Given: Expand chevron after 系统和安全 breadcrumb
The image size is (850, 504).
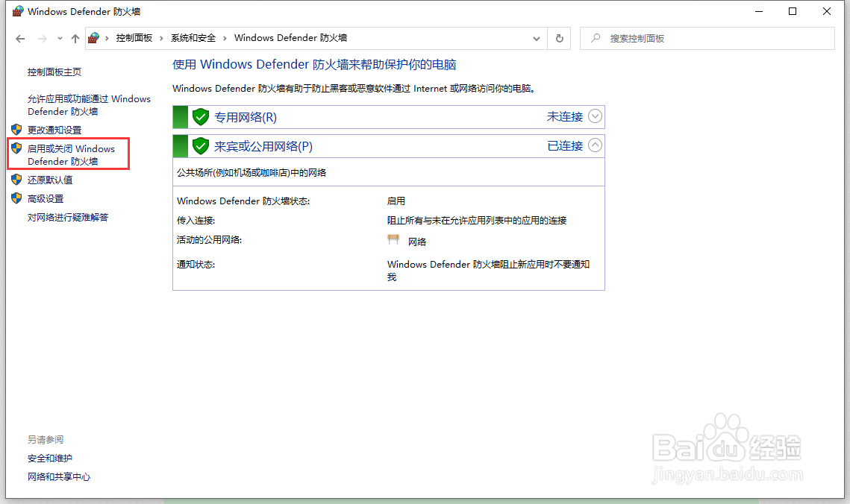Looking at the screenshot, I should point(225,38).
